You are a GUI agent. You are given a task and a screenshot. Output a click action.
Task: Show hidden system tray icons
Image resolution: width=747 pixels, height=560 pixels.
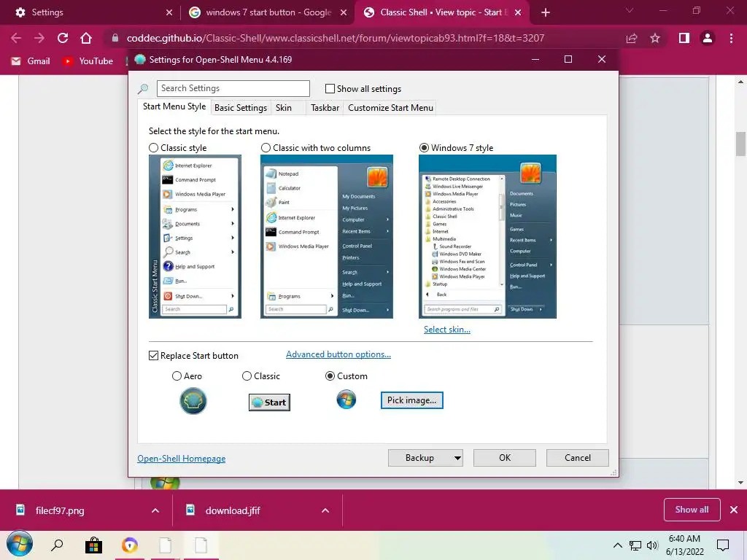(617, 545)
